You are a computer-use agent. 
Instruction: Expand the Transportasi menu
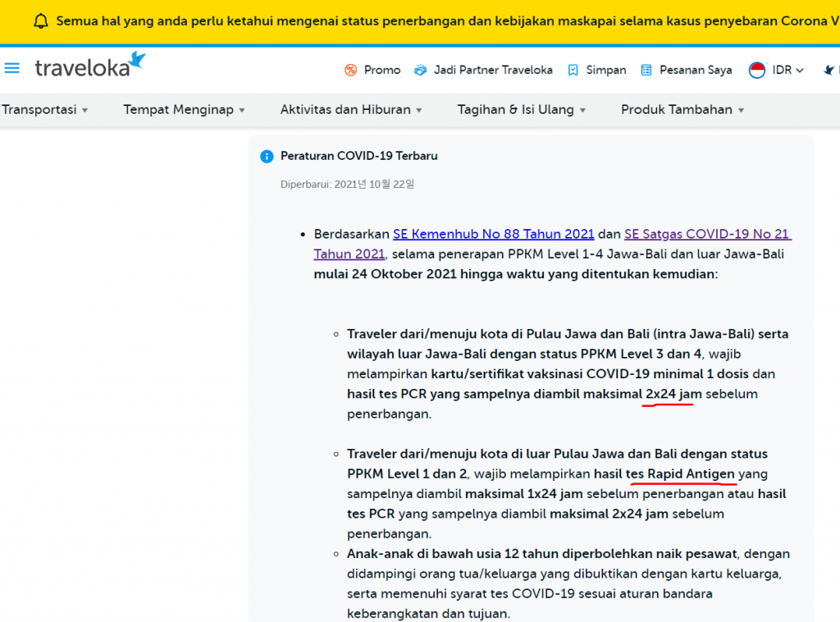45,110
